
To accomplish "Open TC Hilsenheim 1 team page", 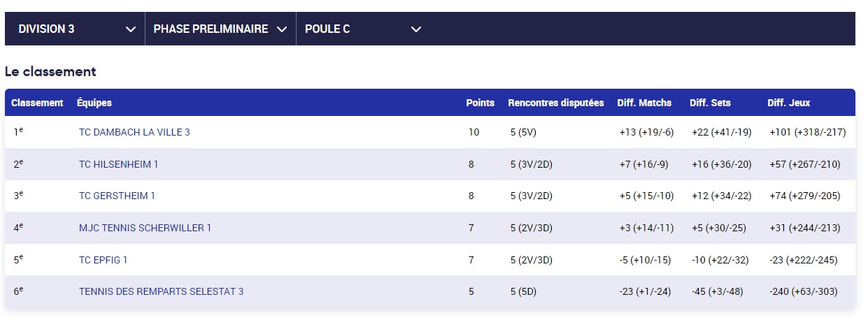I will (x=118, y=164).
